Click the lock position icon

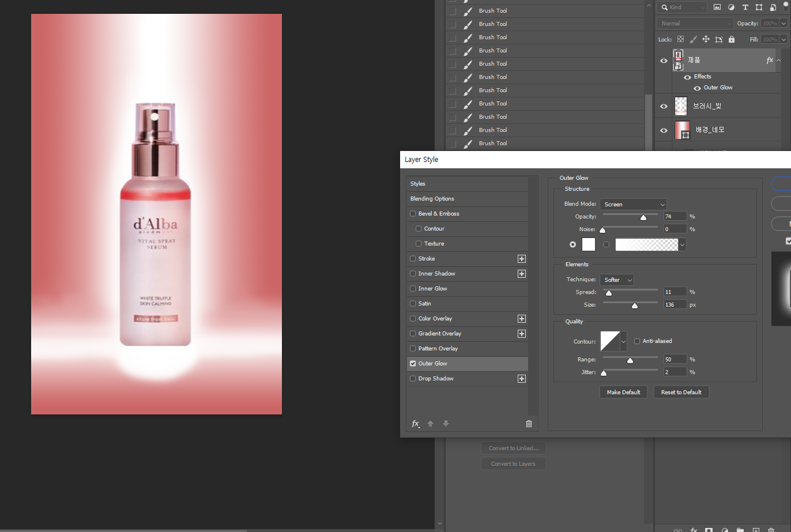click(706, 39)
